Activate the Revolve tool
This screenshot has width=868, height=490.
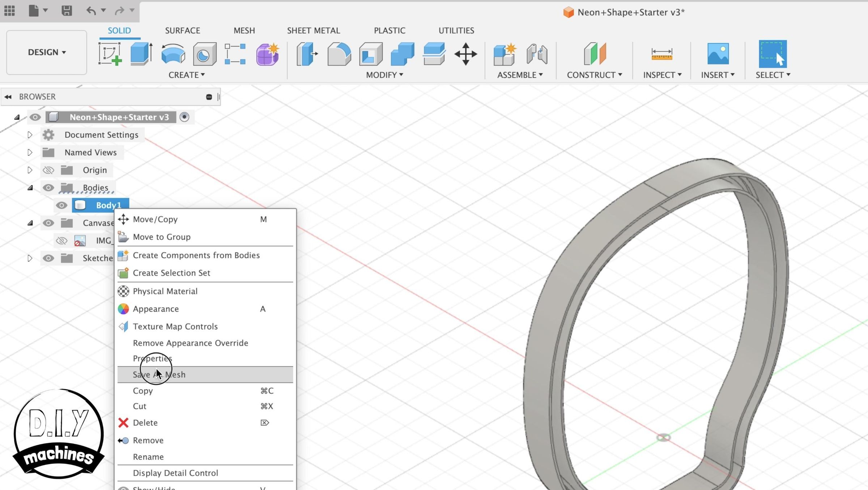point(174,54)
